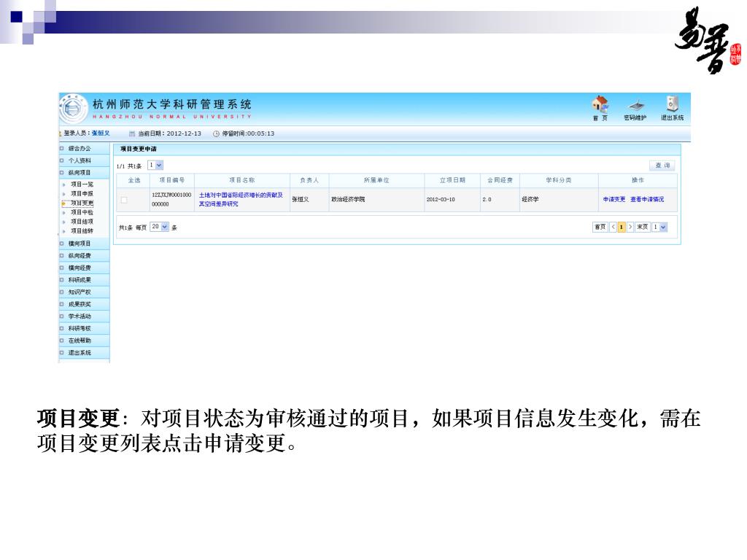The width and height of the screenshot is (747, 560).
Task: Expand 个人资料 sidebar section
Action: 79,160
